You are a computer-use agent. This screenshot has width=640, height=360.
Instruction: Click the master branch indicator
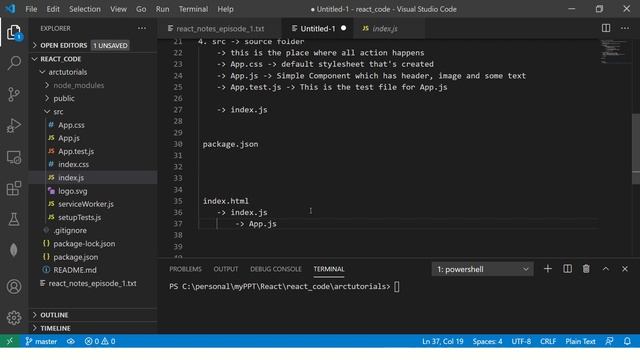coord(41,341)
